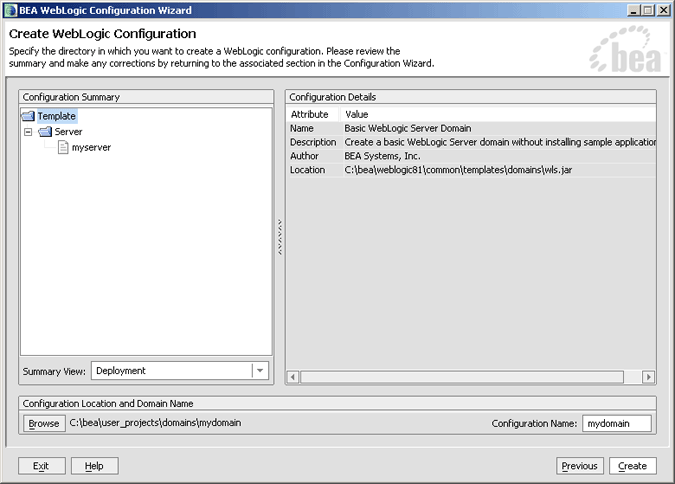Select the Server tree item label
Viewport: 675px width, 484px height.
[x=68, y=132]
